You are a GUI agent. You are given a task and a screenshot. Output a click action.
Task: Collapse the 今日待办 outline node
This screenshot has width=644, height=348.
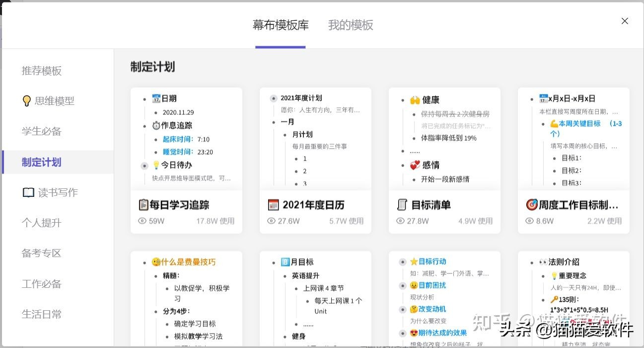point(144,166)
